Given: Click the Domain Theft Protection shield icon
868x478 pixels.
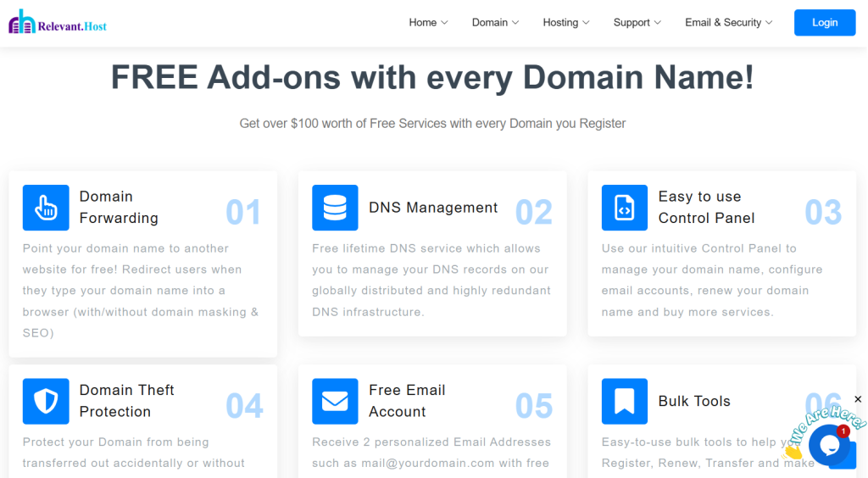Looking at the screenshot, I should (46, 401).
